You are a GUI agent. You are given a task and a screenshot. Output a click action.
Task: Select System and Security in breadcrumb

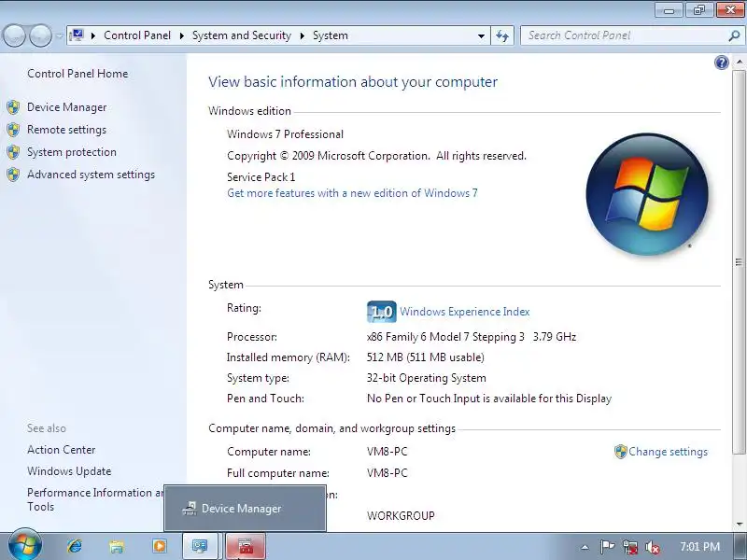(242, 35)
